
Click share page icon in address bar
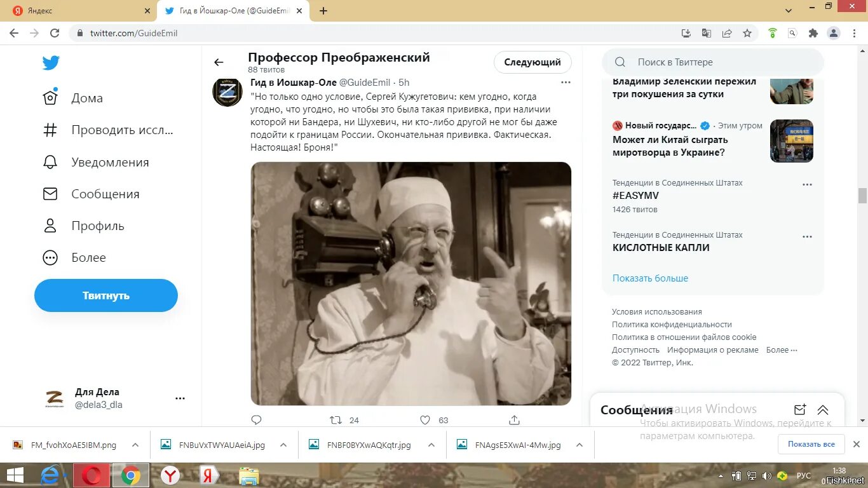[x=727, y=33]
